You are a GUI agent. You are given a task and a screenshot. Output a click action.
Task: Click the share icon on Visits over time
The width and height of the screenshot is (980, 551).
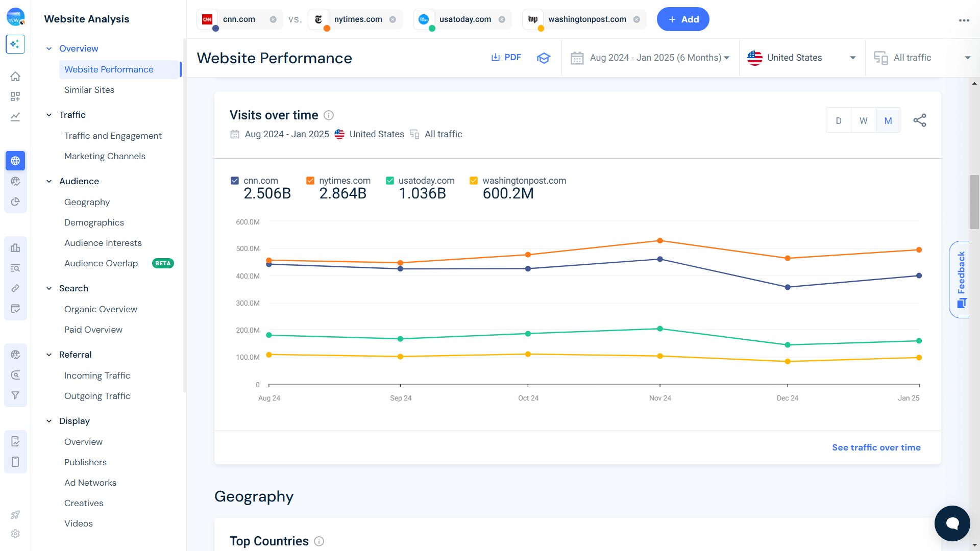click(x=920, y=120)
